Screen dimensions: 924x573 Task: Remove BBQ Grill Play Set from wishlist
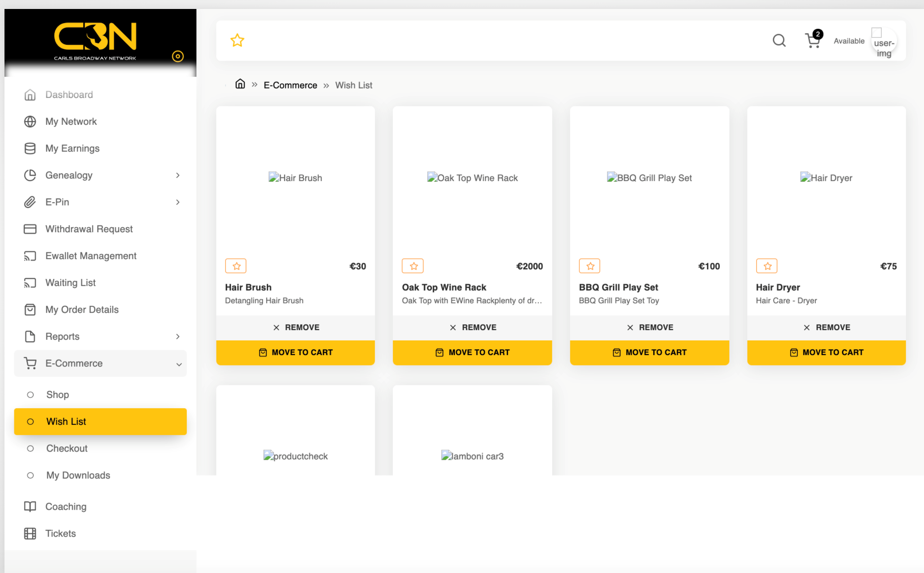coord(649,327)
